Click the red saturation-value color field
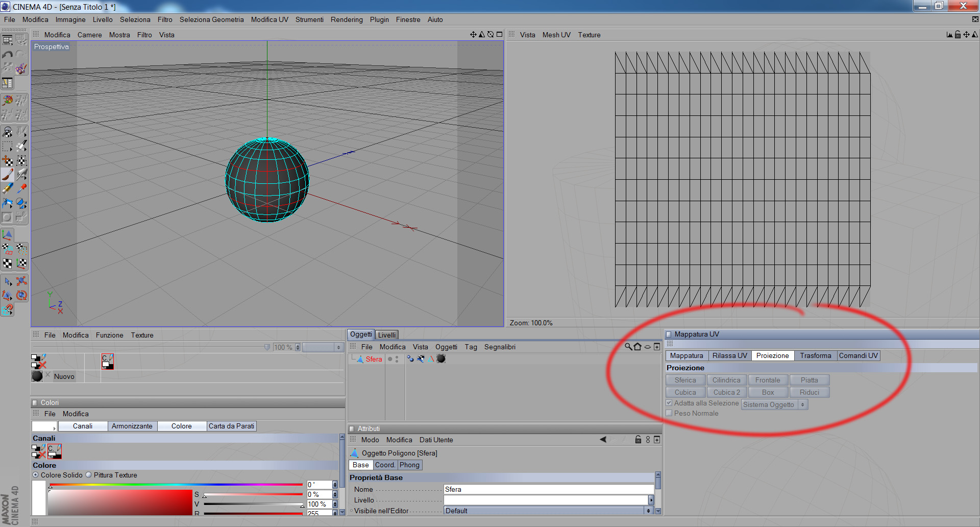 click(120, 502)
